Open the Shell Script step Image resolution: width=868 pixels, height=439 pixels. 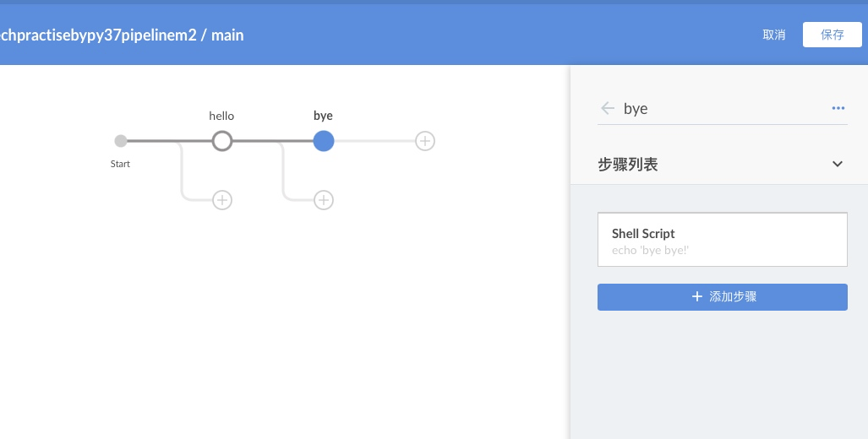pos(722,240)
